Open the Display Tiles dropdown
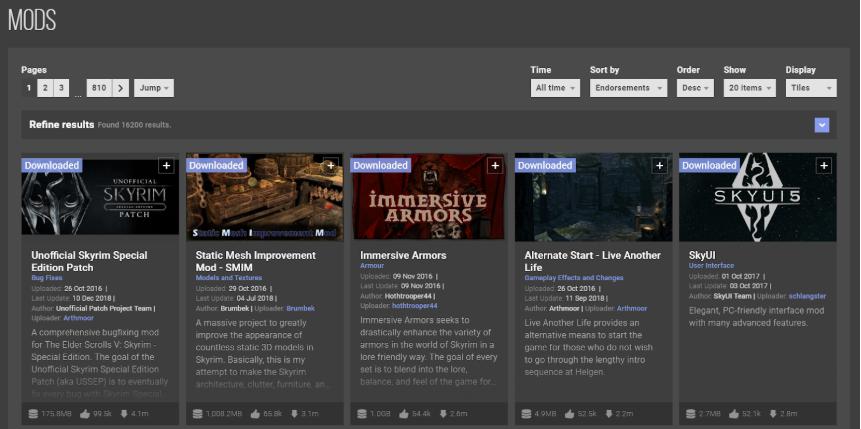The height and width of the screenshot is (429, 861). click(811, 88)
